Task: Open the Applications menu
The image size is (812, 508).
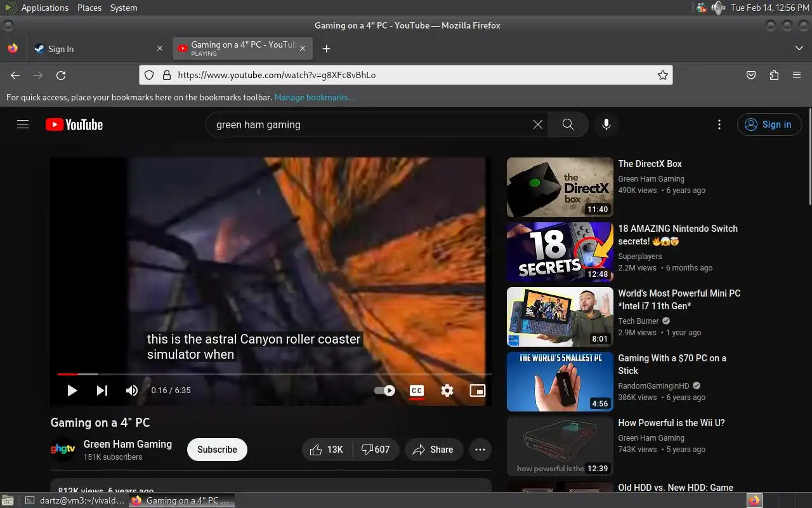Action: coord(44,8)
